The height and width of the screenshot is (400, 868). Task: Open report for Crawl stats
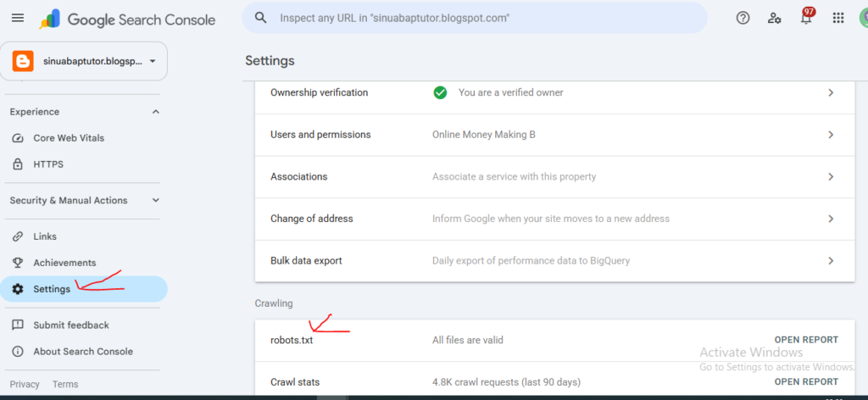(x=806, y=381)
